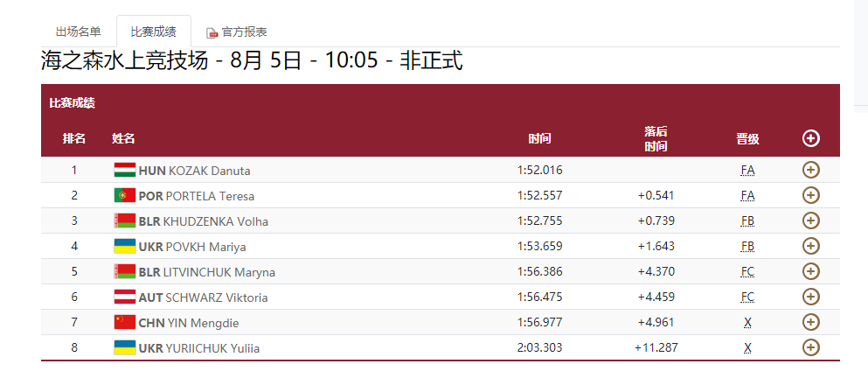The width and height of the screenshot is (868, 371).
Task: Expand all rows using header plus icon
Action: tap(810, 138)
